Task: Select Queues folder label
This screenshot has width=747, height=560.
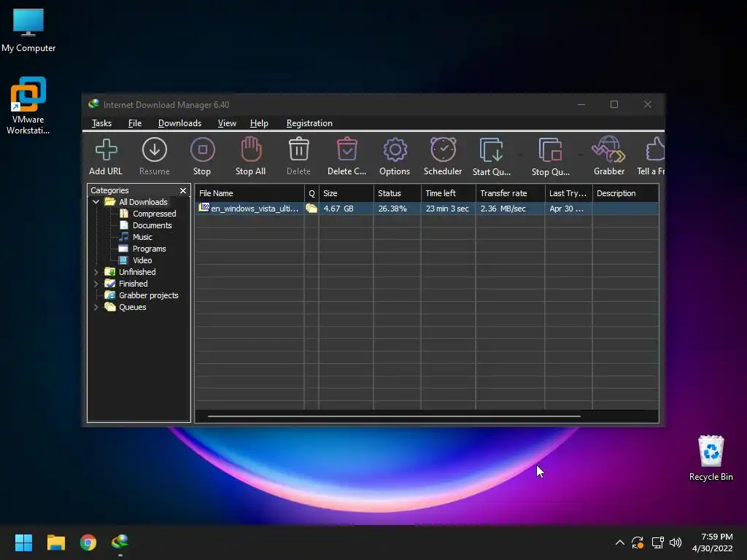Action: tap(133, 307)
